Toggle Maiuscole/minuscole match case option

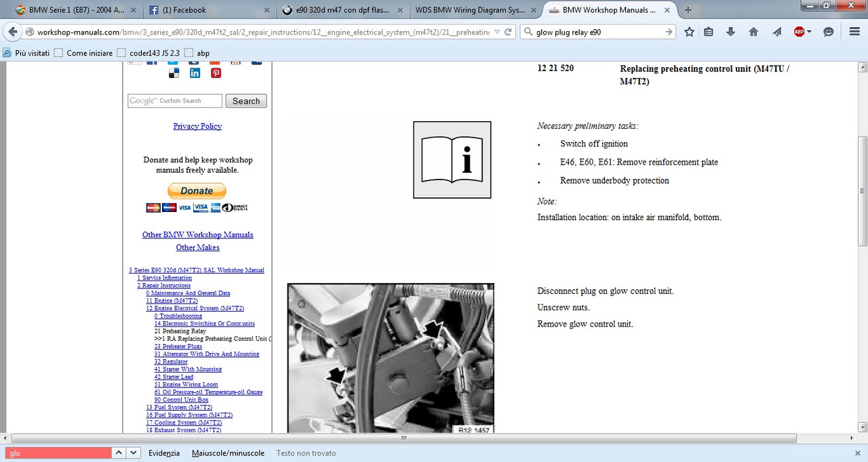click(228, 453)
